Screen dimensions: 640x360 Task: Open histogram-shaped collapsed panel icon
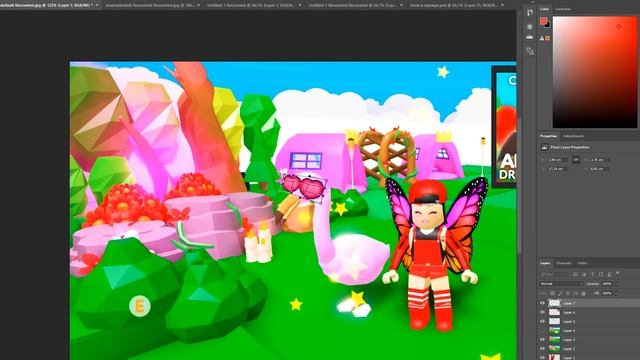click(x=530, y=38)
